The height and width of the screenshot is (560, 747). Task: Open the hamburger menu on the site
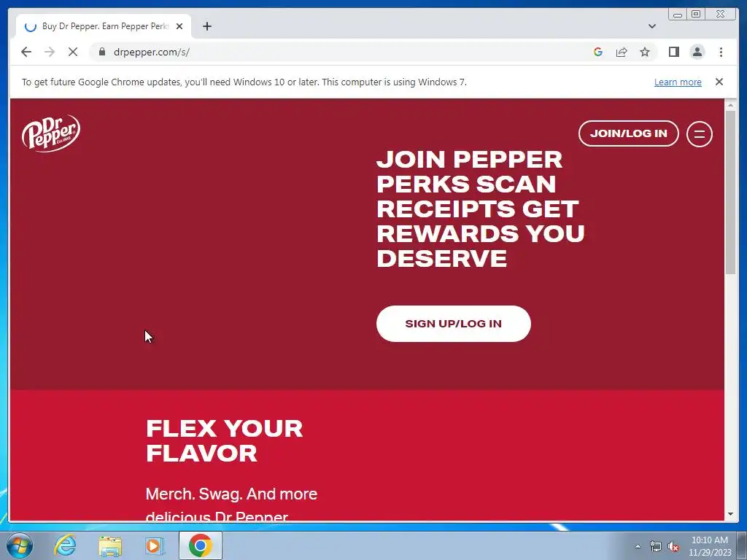(699, 134)
